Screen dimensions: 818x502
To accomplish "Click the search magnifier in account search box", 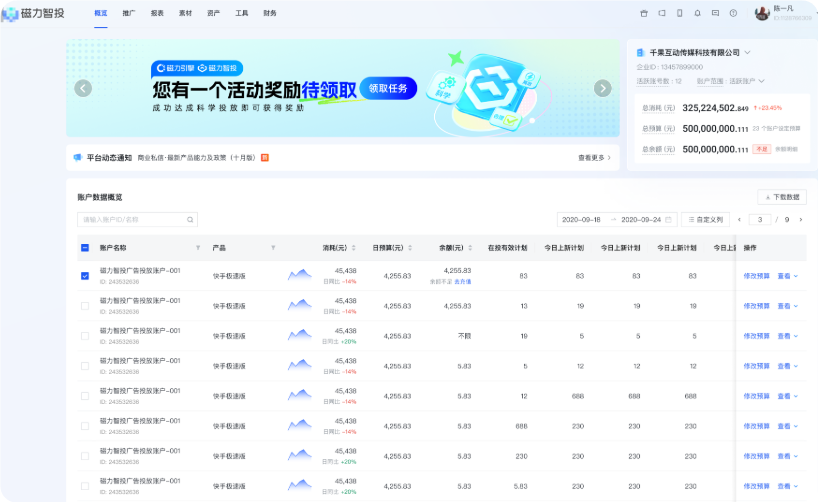I will (x=190, y=220).
